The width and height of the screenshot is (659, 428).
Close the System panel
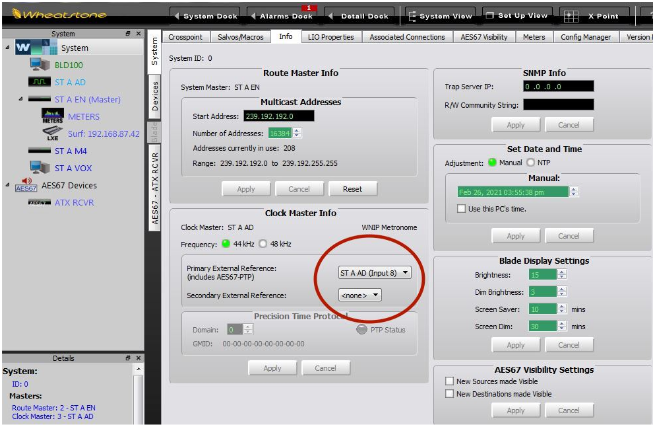[138, 33]
